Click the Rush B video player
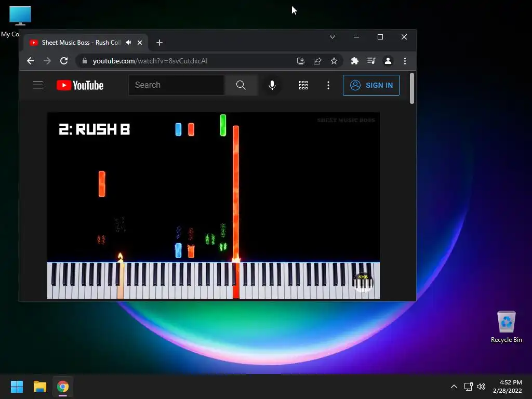This screenshot has width=532, height=399. (x=214, y=206)
